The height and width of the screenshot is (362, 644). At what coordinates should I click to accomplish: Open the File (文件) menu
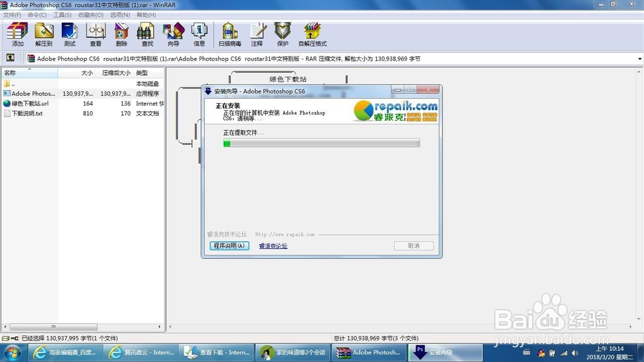pyautogui.click(x=12, y=15)
